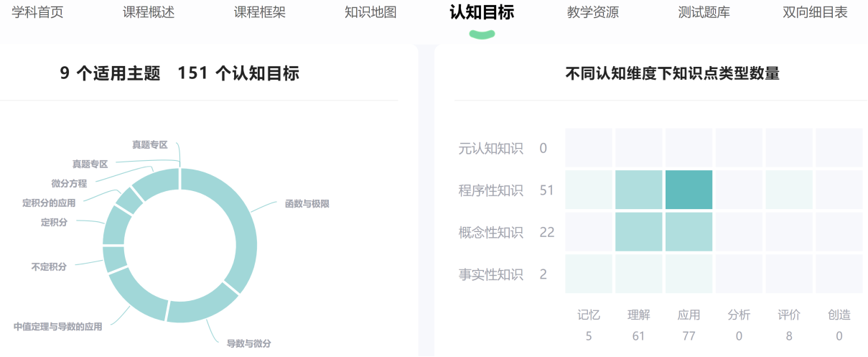Image resolution: width=868 pixels, height=357 pixels.
Task: Click the 应用 column label
Action: [x=689, y=315]
